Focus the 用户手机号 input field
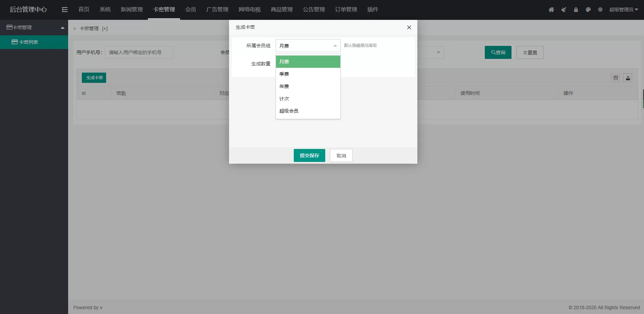The height and width of the screenshot is (314, 644). pyautogui.click(x=139, y=52)
